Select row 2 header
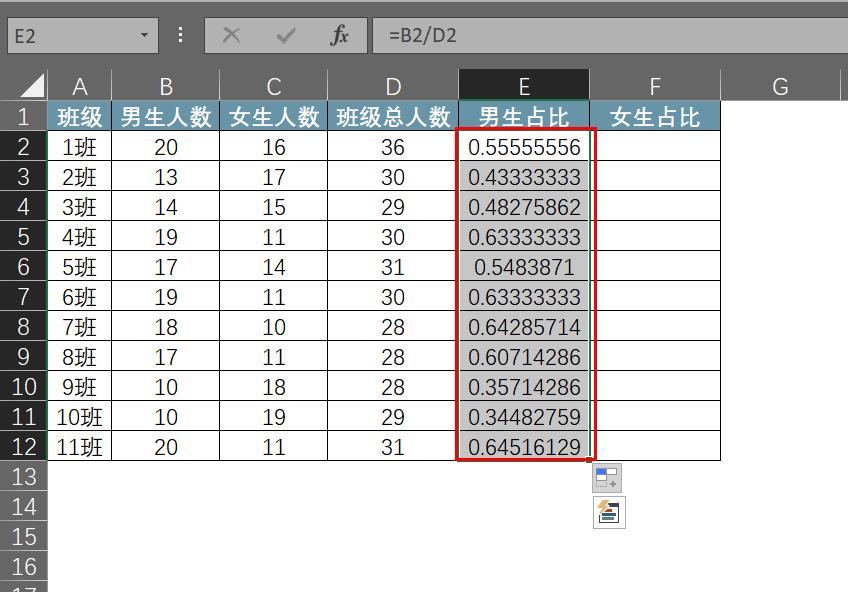848x592 pixels. click(x=24, y=144)
